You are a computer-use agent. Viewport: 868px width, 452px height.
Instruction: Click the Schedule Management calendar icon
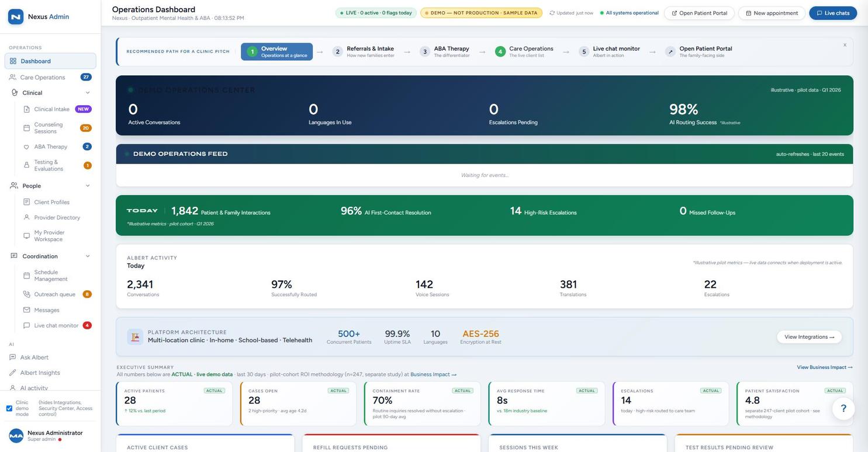pos(26,276)
